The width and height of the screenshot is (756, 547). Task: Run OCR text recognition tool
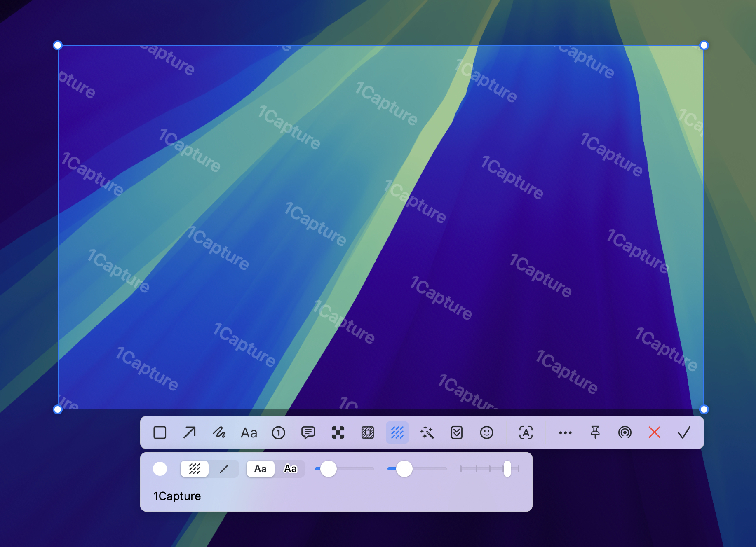[526, 432]
